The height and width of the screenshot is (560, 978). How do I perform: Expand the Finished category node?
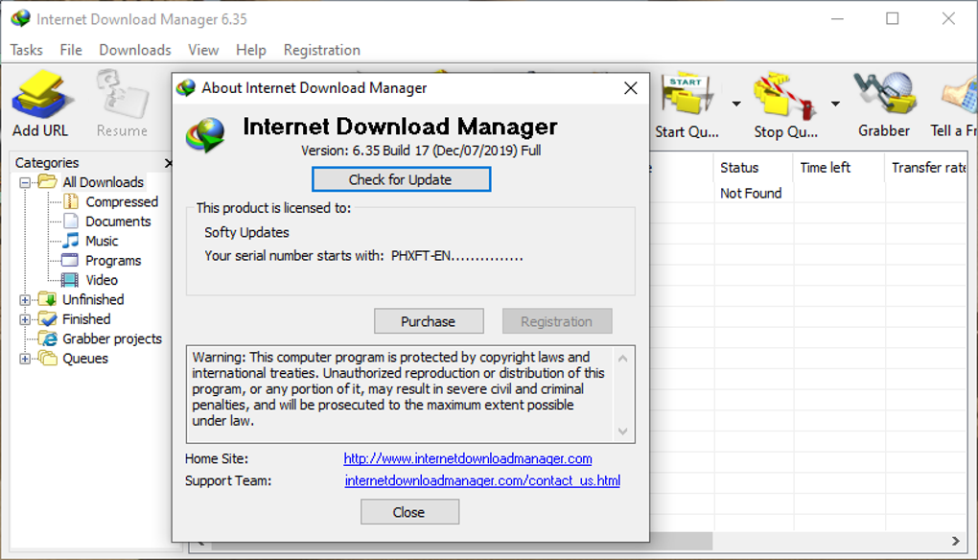[25, 319]
